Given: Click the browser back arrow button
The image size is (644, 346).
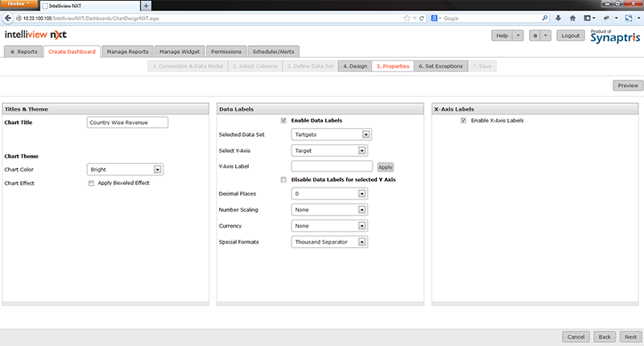Looking at the screenshot, I should (x=7, y=17).
